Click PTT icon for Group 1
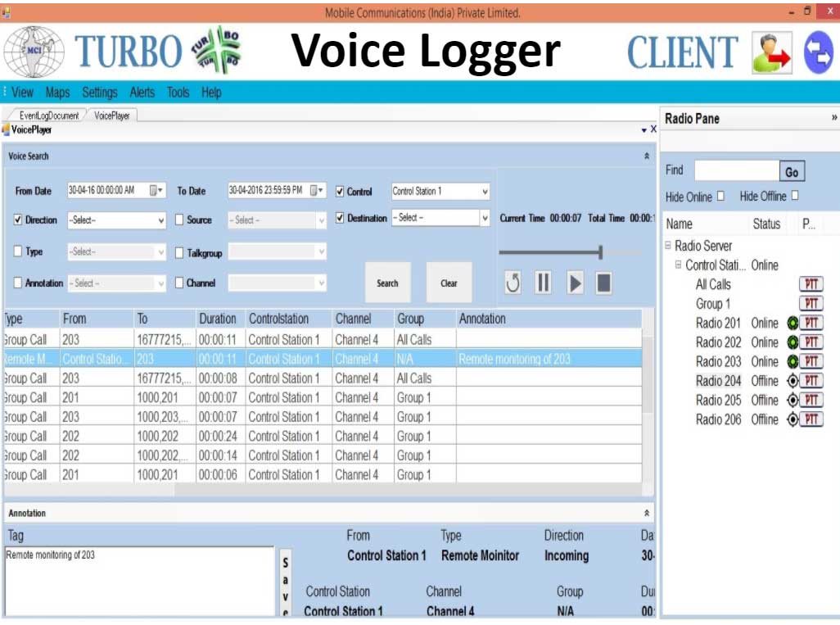Image resolution: width=840 pixels, height=625 pixels. click(x=811, y=303)
